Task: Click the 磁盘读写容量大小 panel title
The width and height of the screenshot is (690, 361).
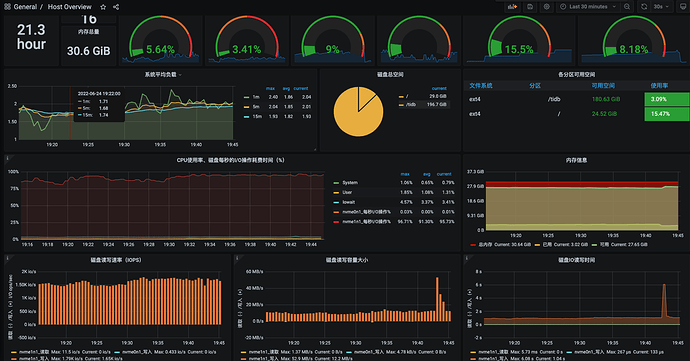Action: click(x=347, y=260)
